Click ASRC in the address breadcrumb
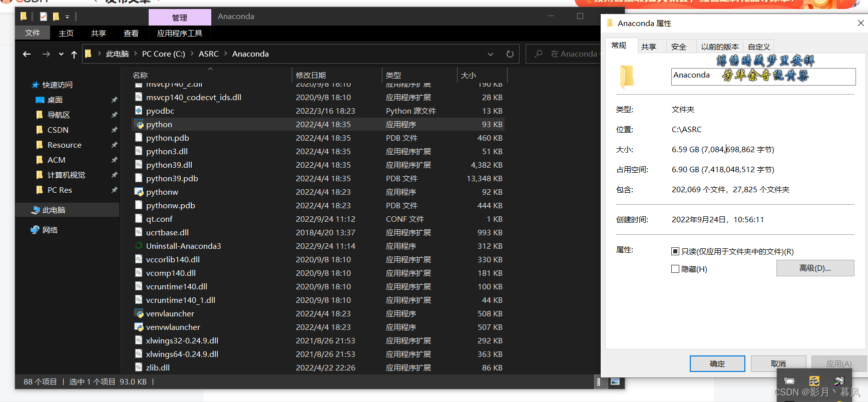Image resolution: width=868 pixels, height=402 pixels. [209, 54]
